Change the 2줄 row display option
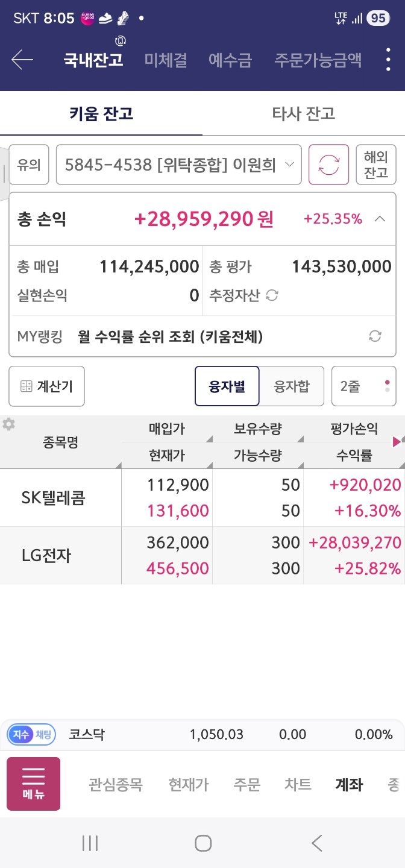The height and width of the screenshot is (868, 405). point(364,386)
